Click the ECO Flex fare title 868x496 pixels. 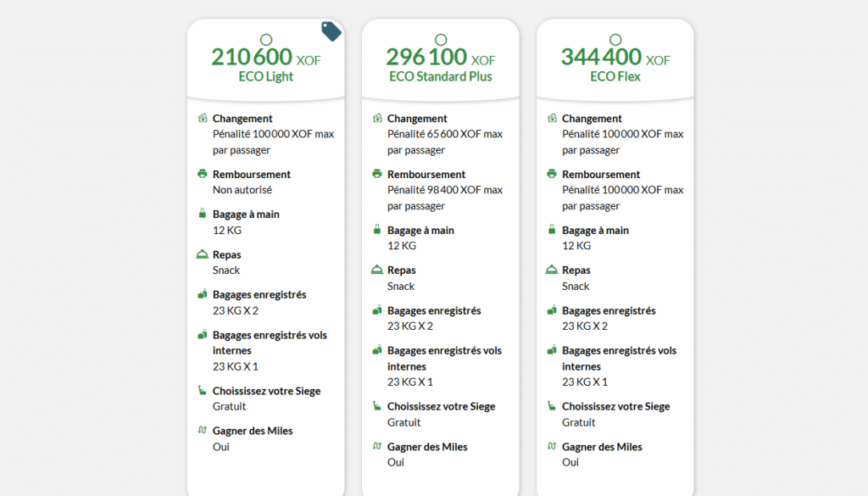coord(615,76)
